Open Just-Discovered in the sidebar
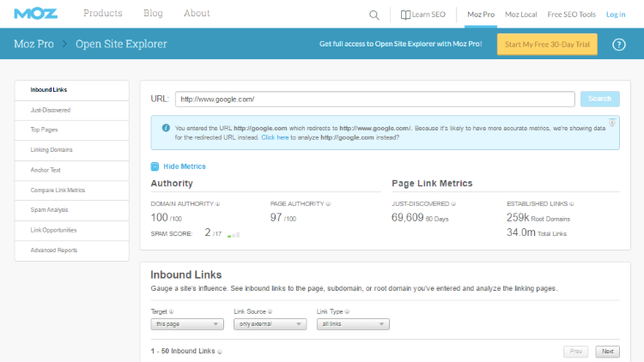The image size is (644, 362). point(72,111)
